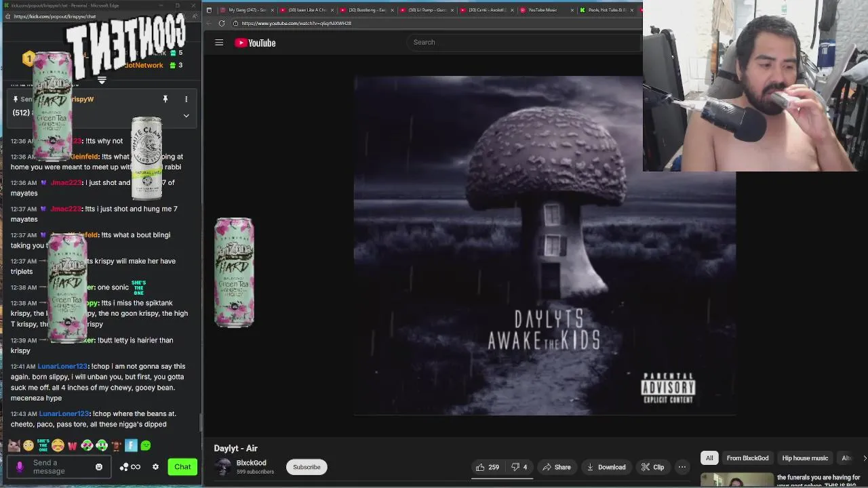
Task: Click the Daylyt video player
Action: click(x=545, y=245)
